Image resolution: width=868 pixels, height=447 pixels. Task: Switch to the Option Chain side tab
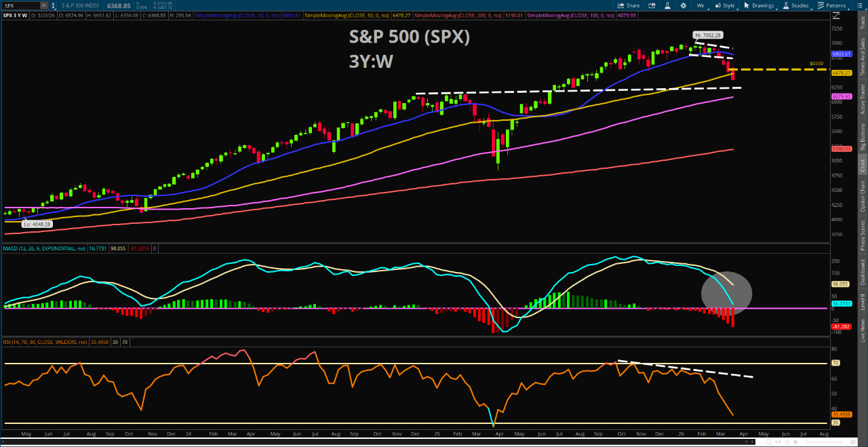(x=863, y=197)
